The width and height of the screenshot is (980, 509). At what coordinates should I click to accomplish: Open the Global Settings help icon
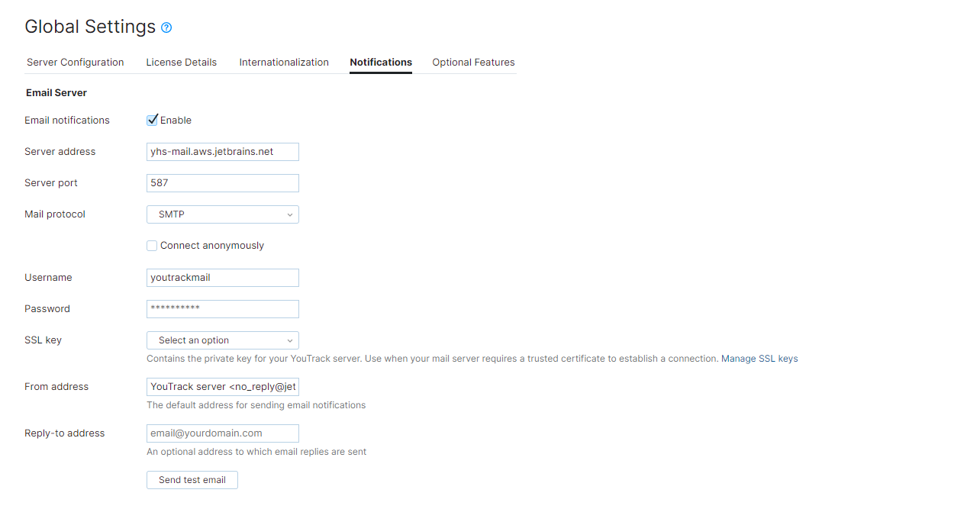click(x=166, y=27)
